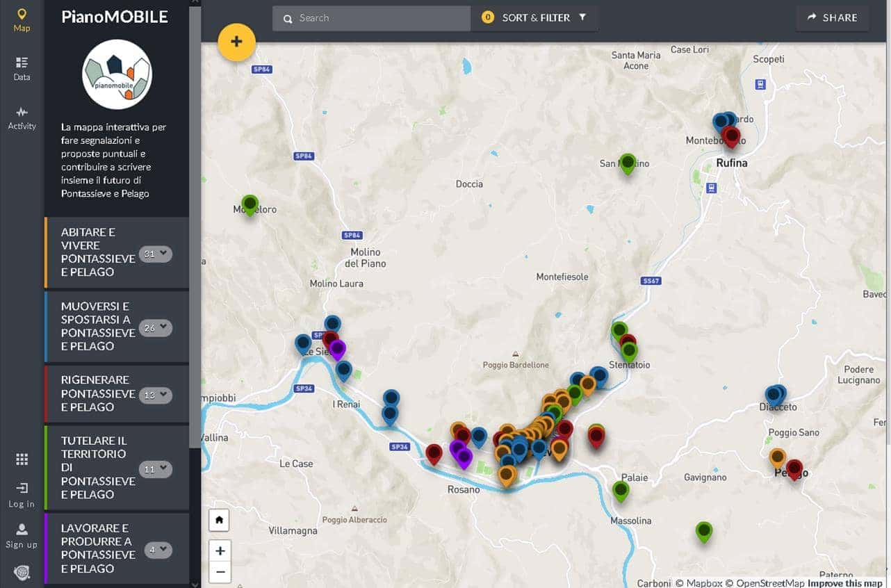Open the Sort & Filter dropdown
The width and height of the screenshot is (891, 588).
coord(534,18)
